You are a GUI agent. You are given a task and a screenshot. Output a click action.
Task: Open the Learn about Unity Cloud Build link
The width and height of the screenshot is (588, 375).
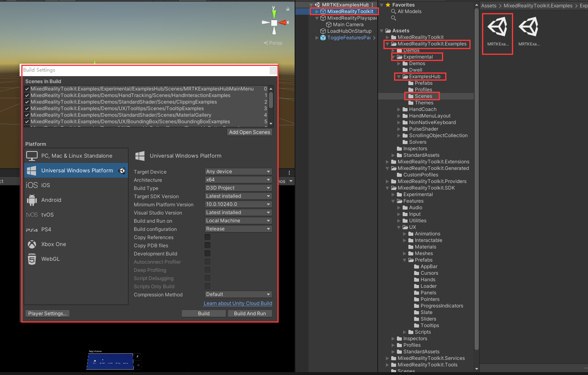pyautogui.click(x=238, y=303)
